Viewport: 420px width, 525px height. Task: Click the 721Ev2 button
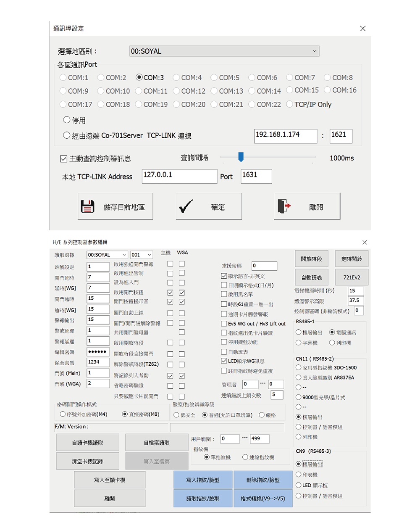352,277
